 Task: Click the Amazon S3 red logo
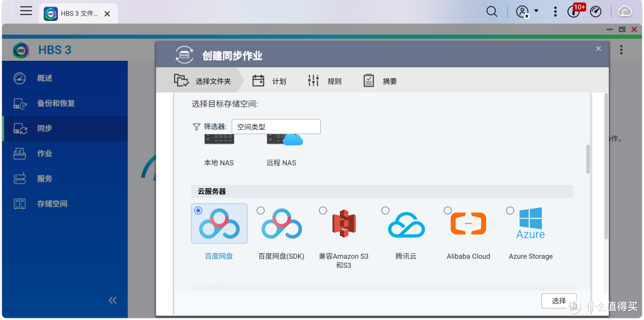point(344,225)
